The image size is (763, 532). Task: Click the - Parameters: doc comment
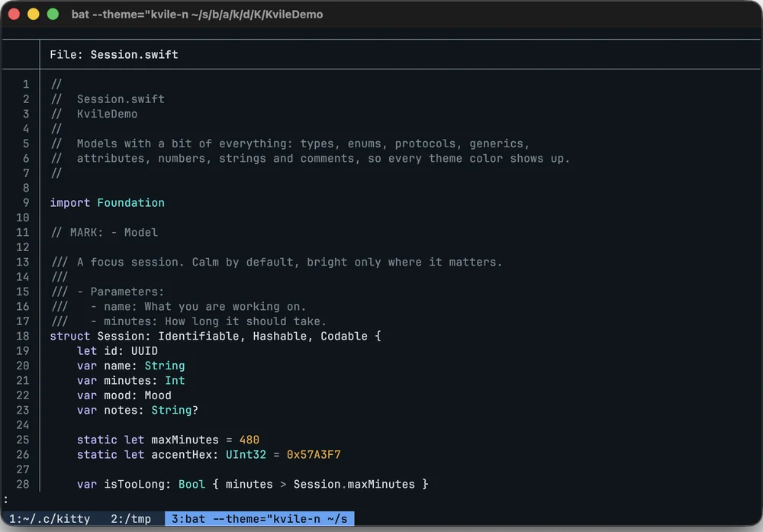(108, 292)
